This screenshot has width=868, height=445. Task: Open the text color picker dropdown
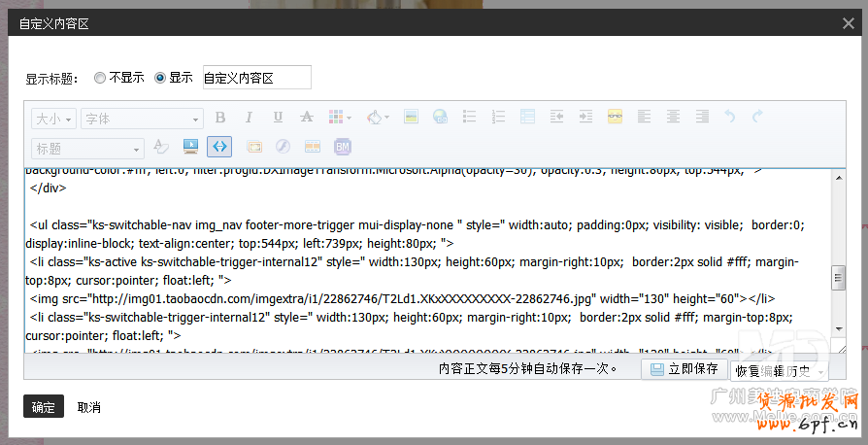click(377, 118)
